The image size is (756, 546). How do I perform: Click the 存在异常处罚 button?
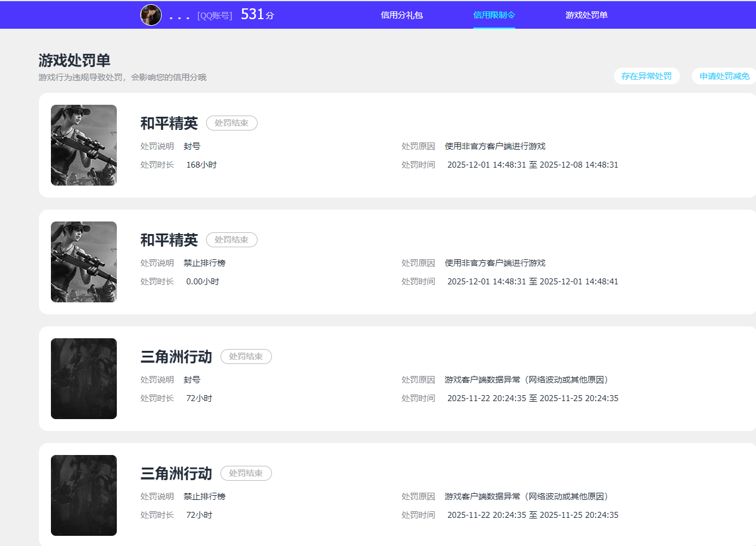point(646,76)
